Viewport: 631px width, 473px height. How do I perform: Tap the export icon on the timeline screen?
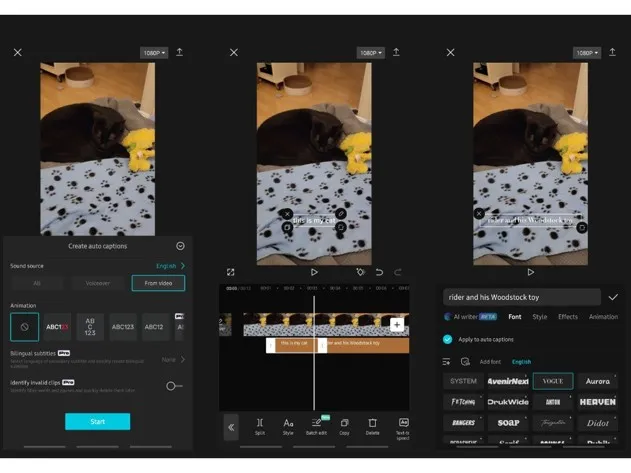(x=396, y=52)
